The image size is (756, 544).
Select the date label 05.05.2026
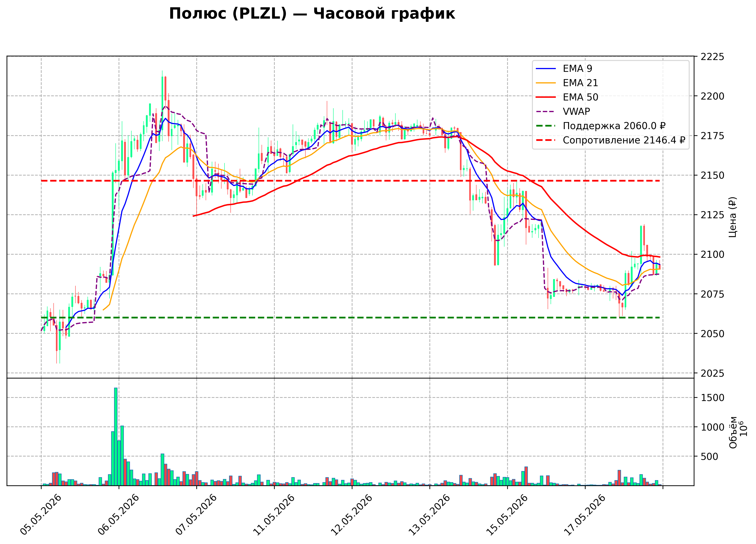(x=41, y=515)
